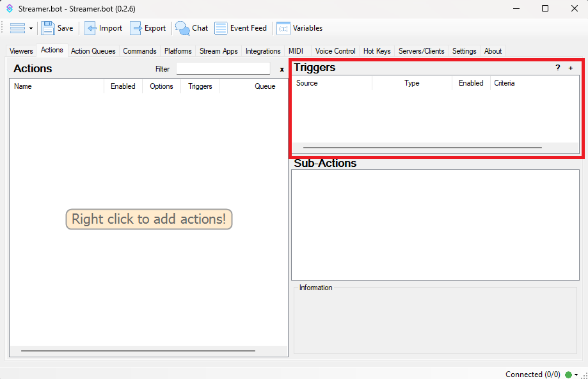The image size is (588, 379).
Task: Click the Triggers help question mark
Action: pos(557,68)
